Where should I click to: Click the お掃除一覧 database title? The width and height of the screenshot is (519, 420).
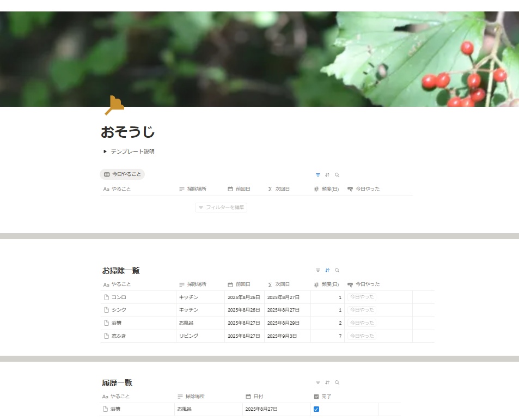[121, 271]
